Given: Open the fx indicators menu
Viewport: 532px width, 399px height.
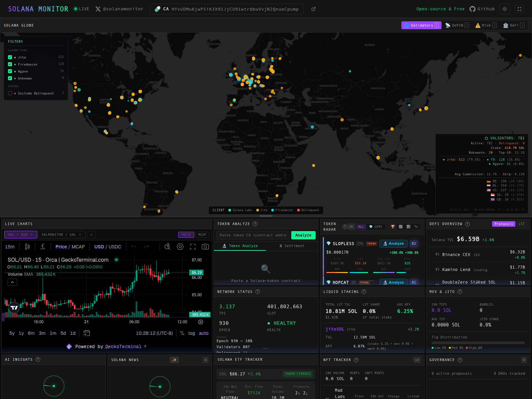Looking at the screenshot, I should pos(43,247).
